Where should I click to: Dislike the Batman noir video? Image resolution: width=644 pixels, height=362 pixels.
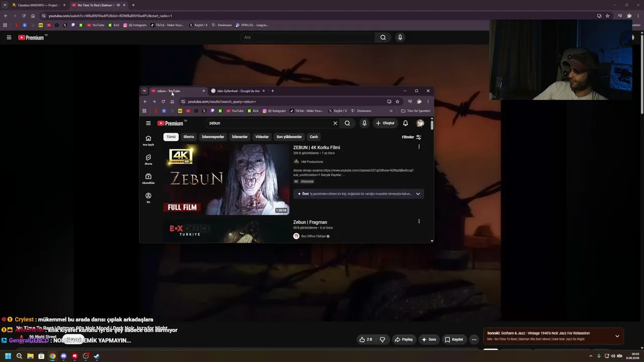(382, 339)
